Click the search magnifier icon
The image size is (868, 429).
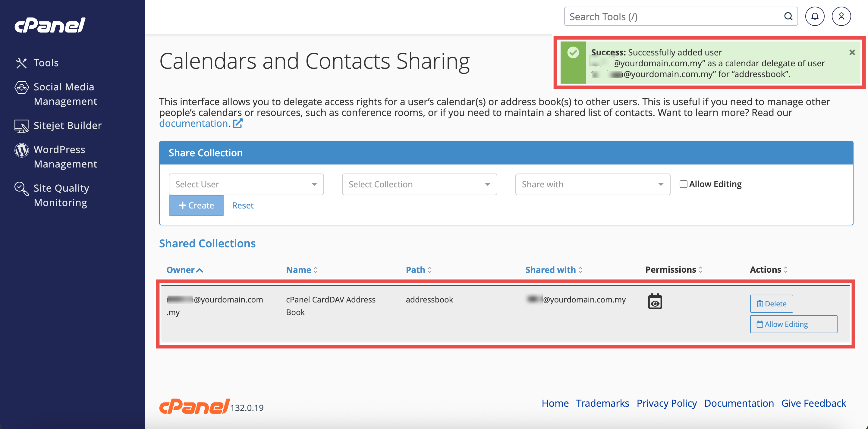(x=788, y=16)
